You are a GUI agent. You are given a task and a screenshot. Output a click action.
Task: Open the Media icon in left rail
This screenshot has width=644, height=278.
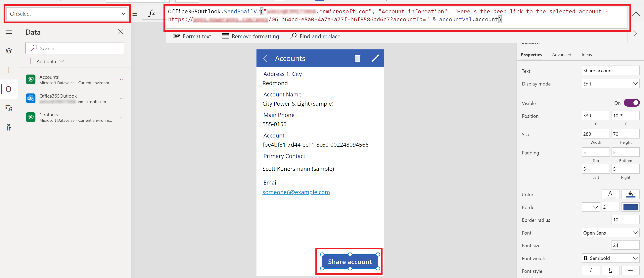point(9,108)
